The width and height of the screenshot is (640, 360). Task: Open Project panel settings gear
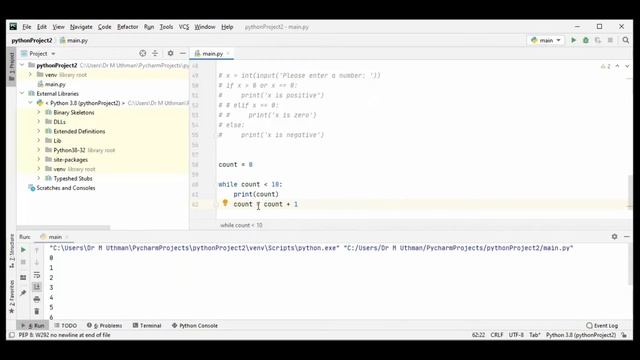pos(170,53)
